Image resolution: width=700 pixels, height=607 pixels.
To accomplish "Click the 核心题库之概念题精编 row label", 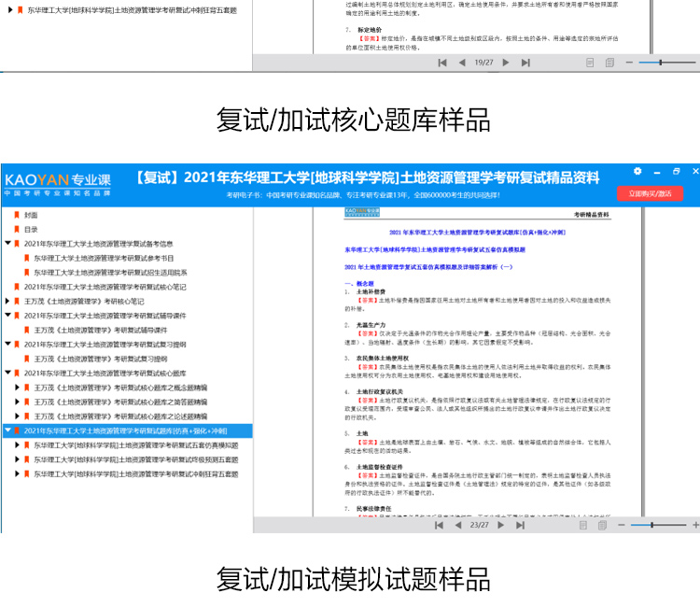I will coord(120,388).
